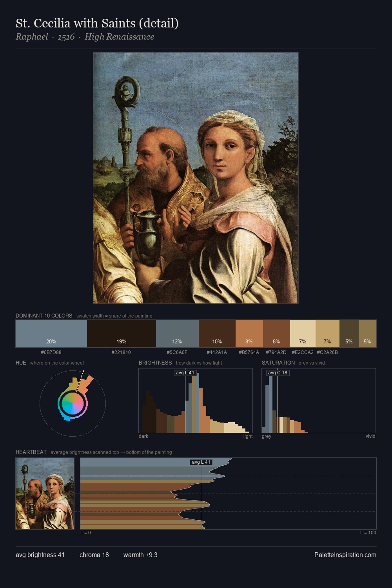Click the SATURATION section heading
Image resolution: width=392 pixels, height=588 pixels.
(x=278, y=363)
